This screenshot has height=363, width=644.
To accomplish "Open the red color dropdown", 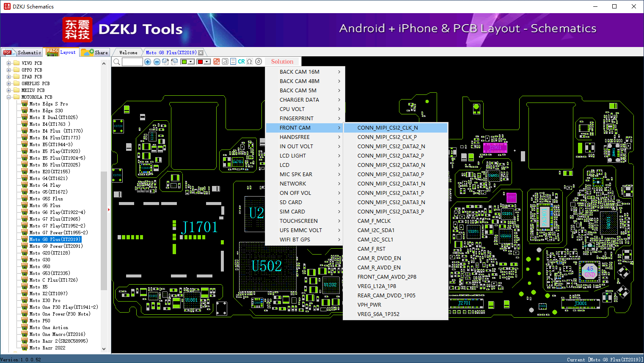I will (x=207, y=62).
